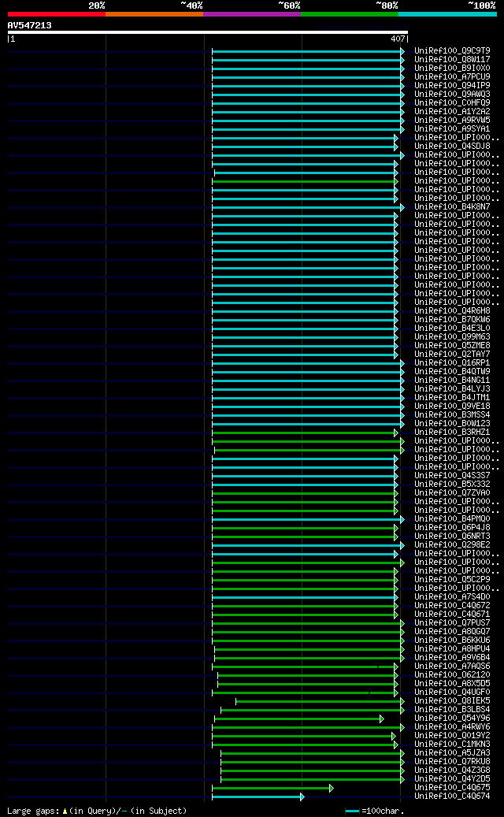Choose the UniRef100_Q9VE18 entry
Screen dimensions: 504x817
tap(452, 407)
